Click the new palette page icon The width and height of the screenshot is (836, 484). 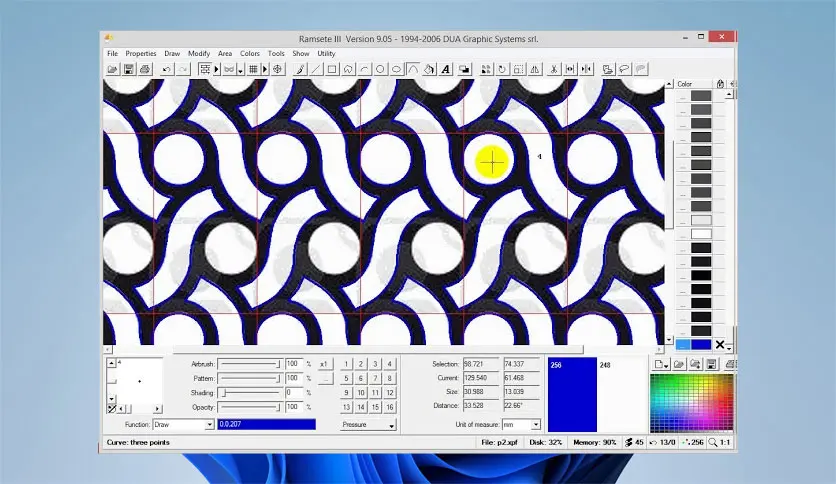[660, 364]
